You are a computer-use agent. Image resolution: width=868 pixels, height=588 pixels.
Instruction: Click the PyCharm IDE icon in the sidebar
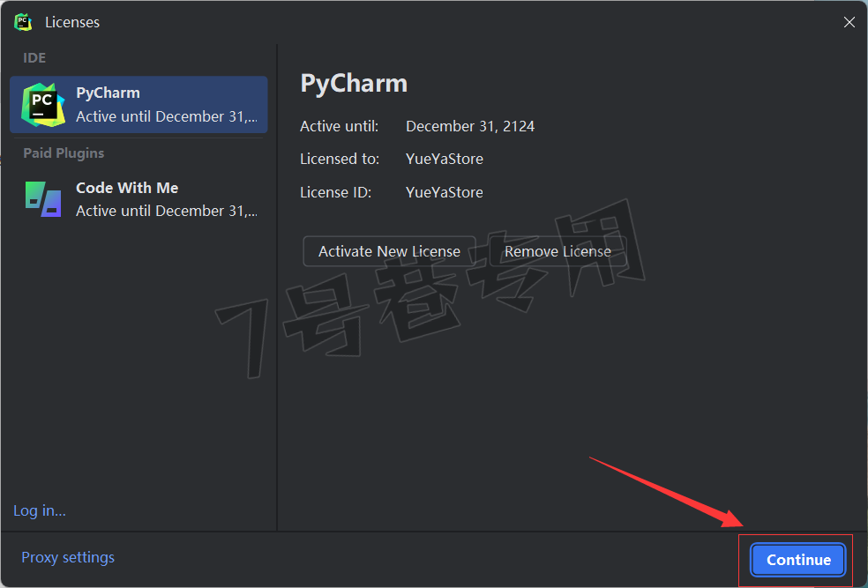click(x=43, y=105)
